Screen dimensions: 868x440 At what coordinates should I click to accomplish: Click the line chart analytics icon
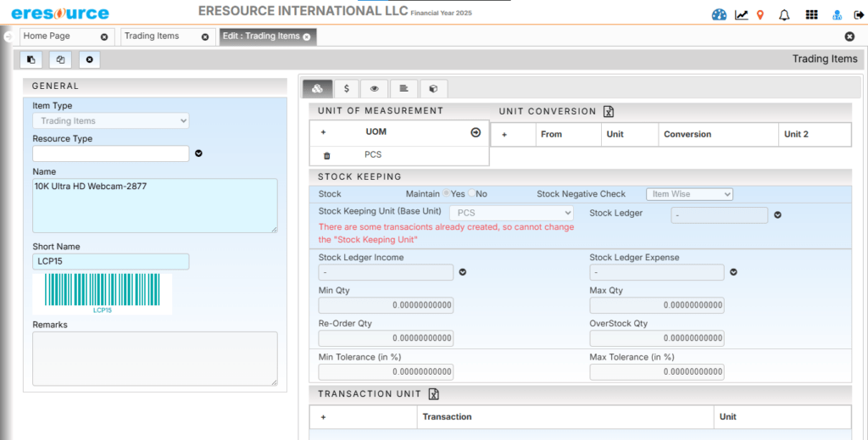(741, 14)
